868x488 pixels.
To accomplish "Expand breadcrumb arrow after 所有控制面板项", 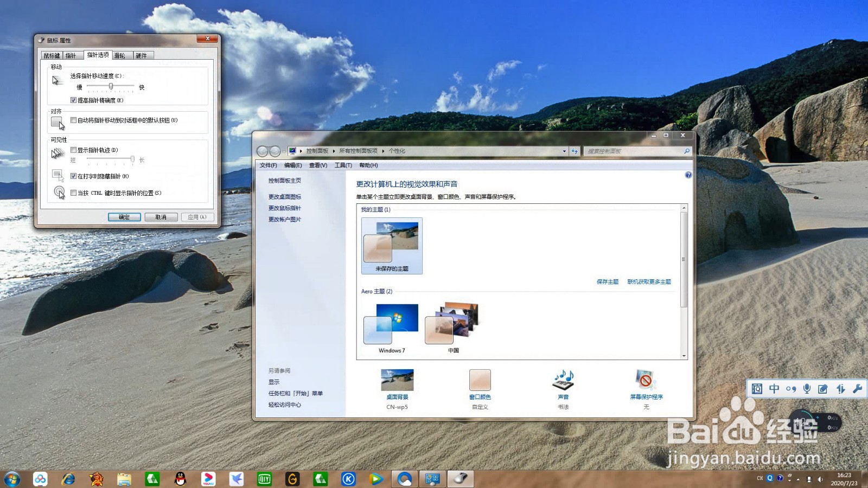I will pyautogui.click(x=383, y=151).
